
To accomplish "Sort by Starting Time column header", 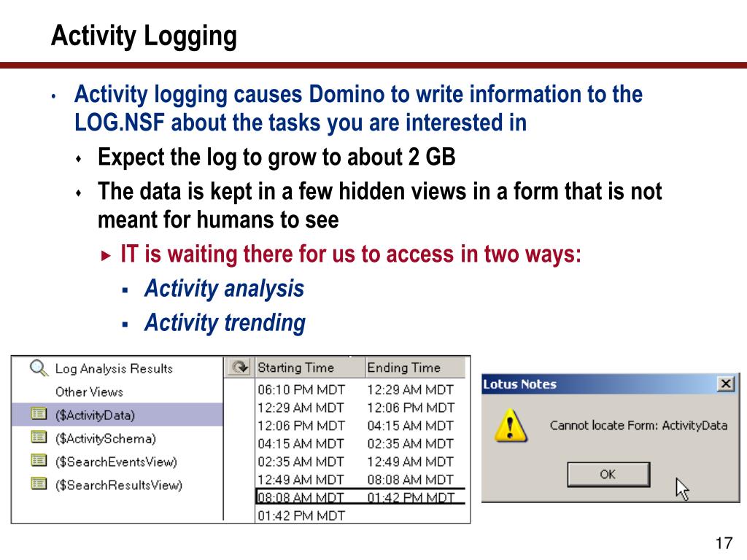I will (311, 367).
